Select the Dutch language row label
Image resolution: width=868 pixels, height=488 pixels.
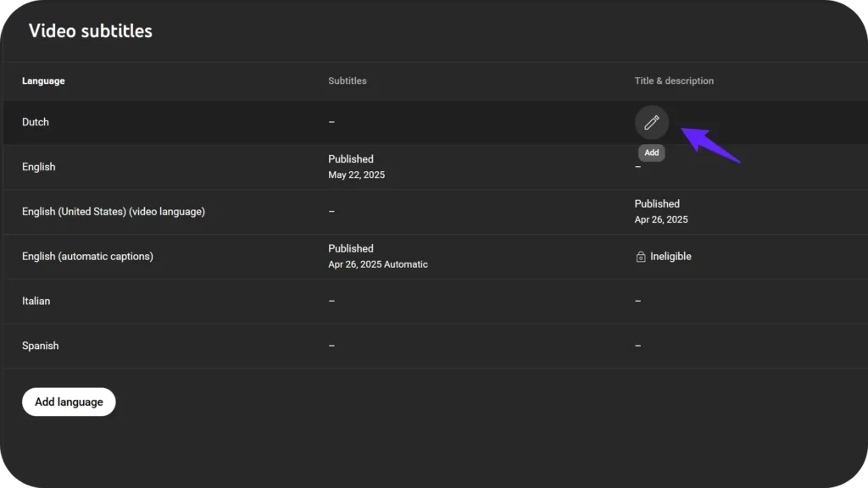pos(36,122)
